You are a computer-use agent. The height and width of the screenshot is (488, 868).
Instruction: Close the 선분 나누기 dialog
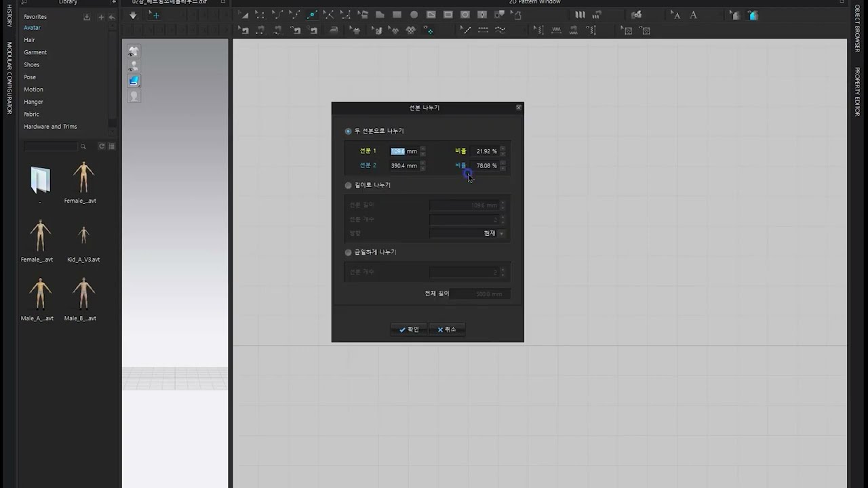coord(519,108)
